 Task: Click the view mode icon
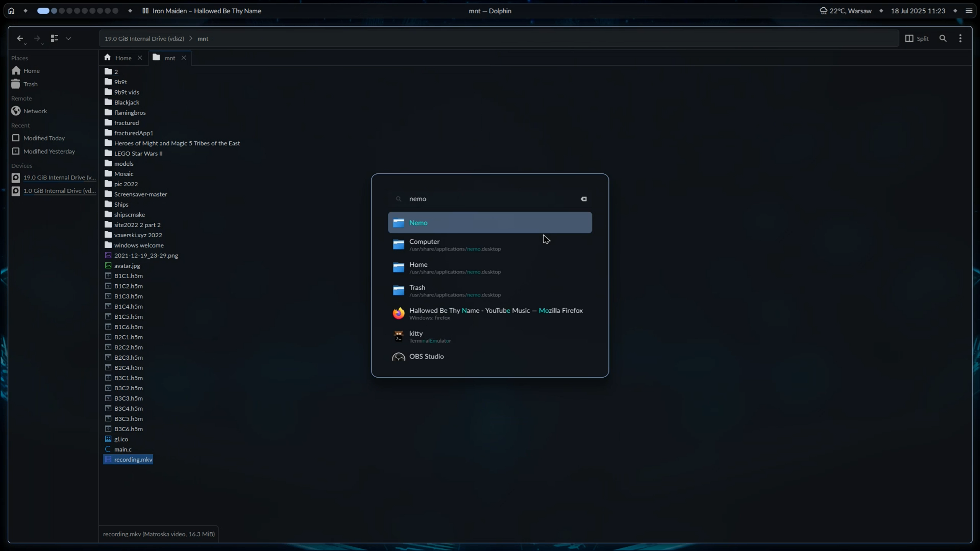[54, 38]
